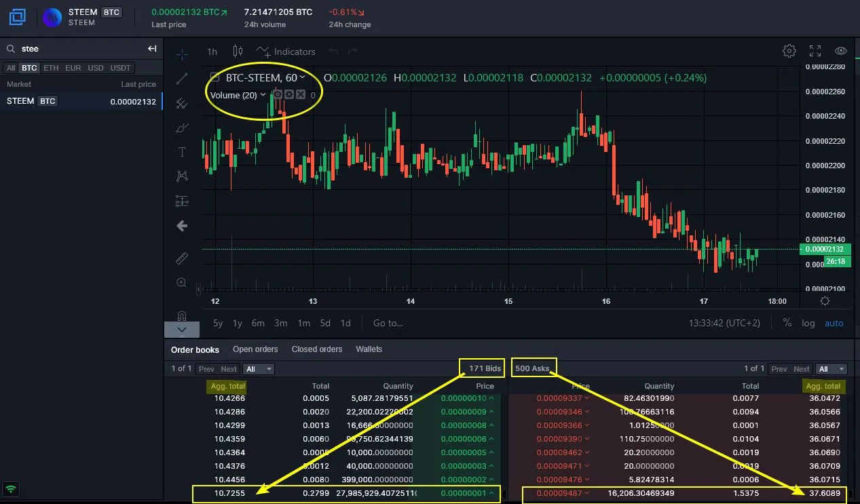Viewport: 860px width, 504px height.
Task: Set chart range to 1d
Action: click(345, 323)
